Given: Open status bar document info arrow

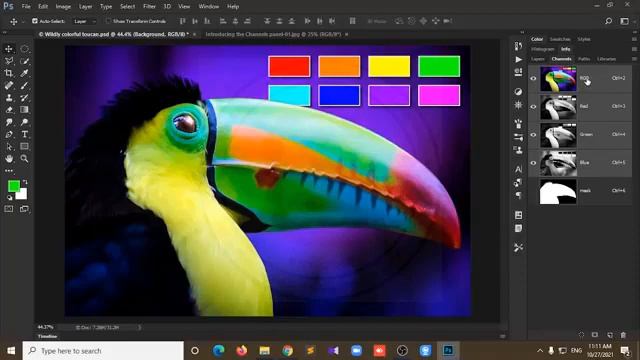Looking at the screenshot, I should (x=140, y=327).
